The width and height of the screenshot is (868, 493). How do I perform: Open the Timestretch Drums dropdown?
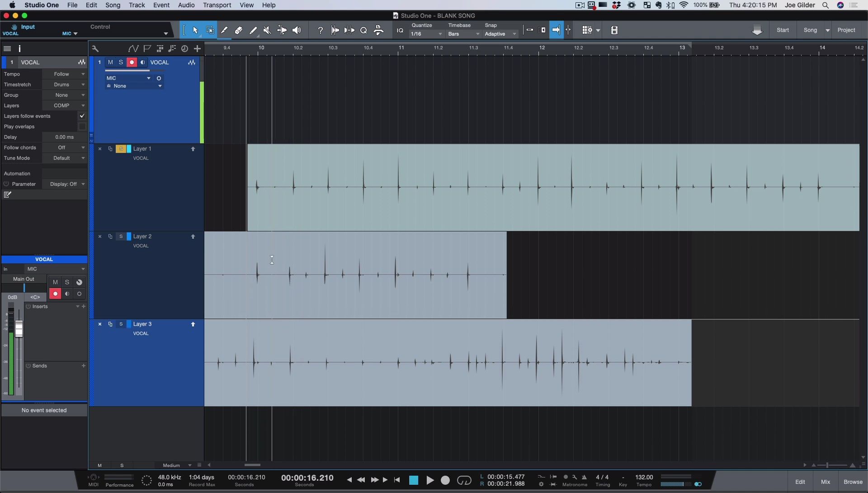click(x=64, y=85)
